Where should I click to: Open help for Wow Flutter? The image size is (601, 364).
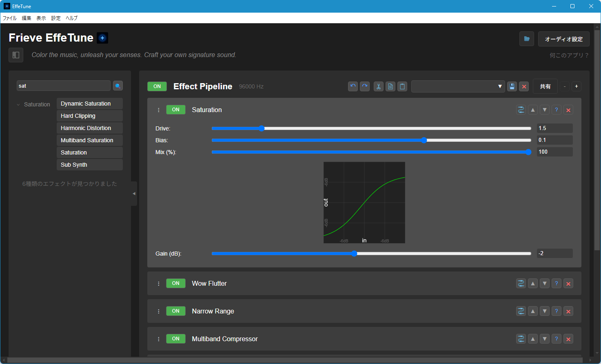[x=557, y=283]
